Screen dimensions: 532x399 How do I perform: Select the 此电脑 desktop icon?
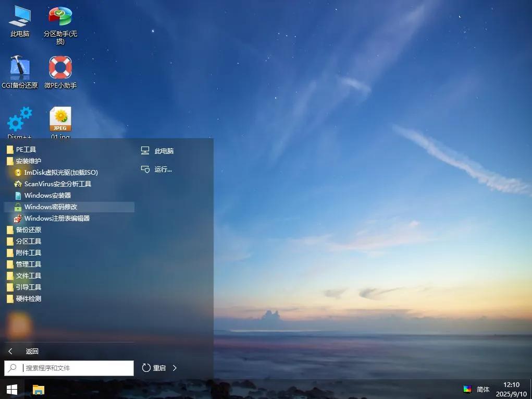(x=20, y=17)
